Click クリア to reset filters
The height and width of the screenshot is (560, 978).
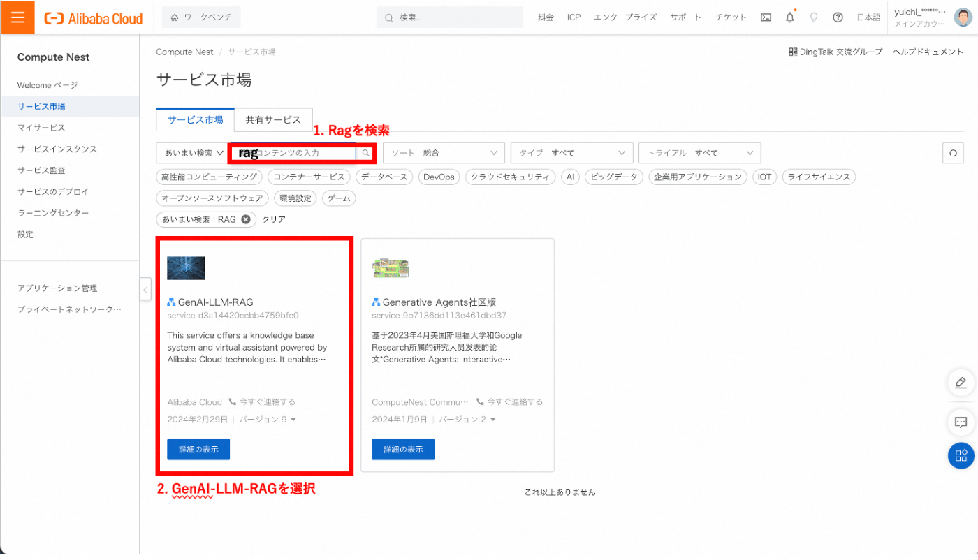274,219
